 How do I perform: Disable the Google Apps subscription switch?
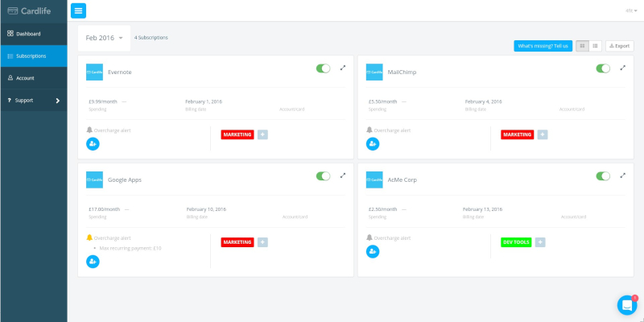tap(324, 175)
